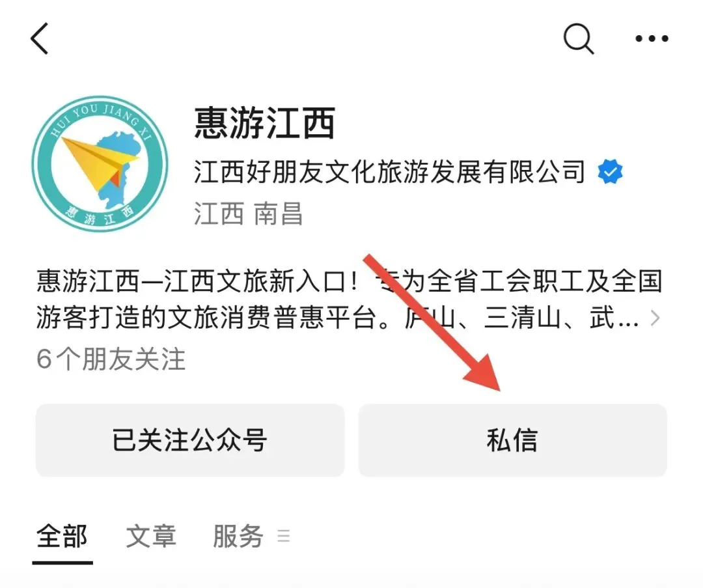The image size is (703, 588).
Task: Tap the second description line mentioning 三清山
Action: 338,318
